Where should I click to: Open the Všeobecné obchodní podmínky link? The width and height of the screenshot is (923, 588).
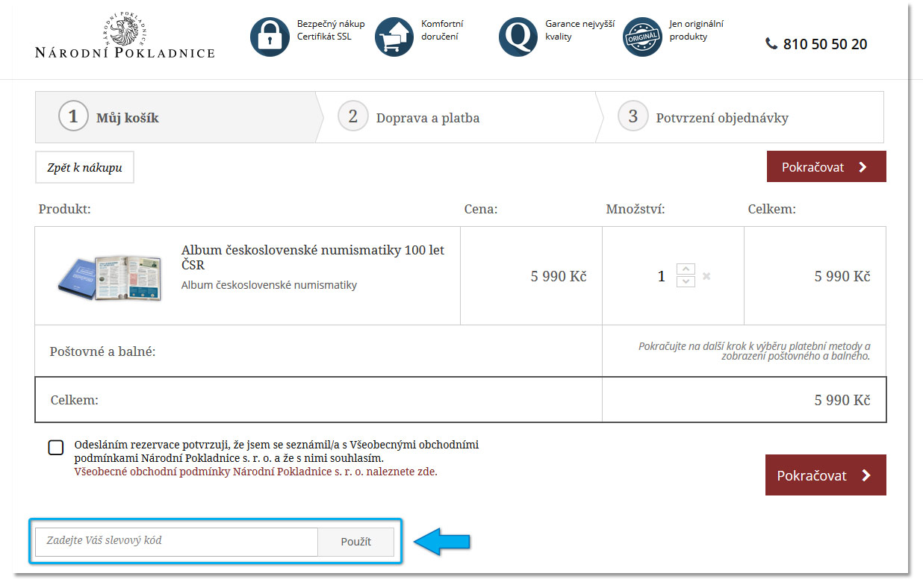256,472
